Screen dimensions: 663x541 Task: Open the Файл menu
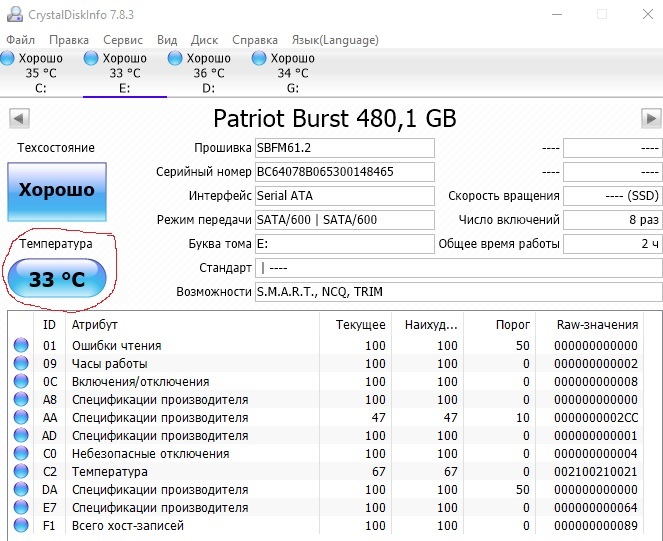click(x=21, y=40)
